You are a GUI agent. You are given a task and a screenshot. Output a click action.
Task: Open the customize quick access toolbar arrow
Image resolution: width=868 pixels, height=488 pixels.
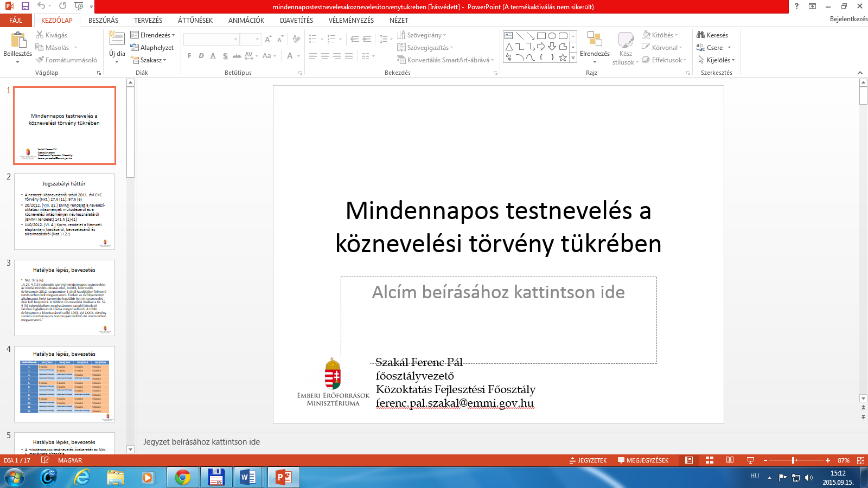(x=91, y=7)
